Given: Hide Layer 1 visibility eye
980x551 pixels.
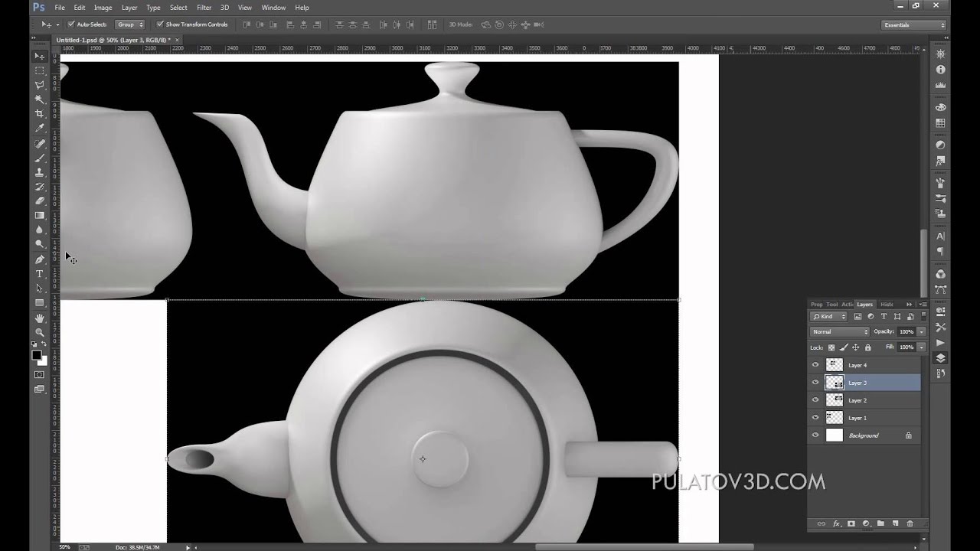Looking at the screenshot, I should tap(815, 418).
